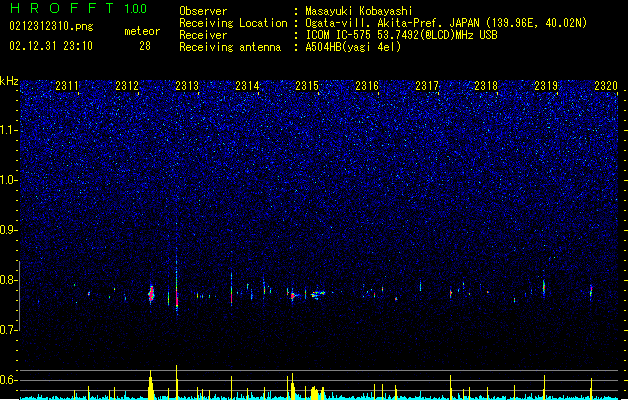Click the HROFFT program title

(62, 8)
